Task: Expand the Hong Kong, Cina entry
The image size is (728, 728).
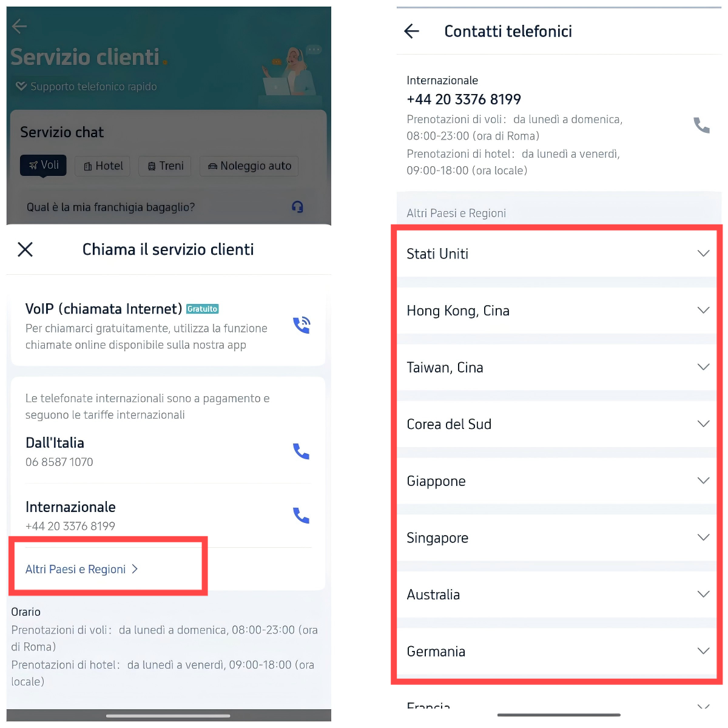Action: coord(557,311)
